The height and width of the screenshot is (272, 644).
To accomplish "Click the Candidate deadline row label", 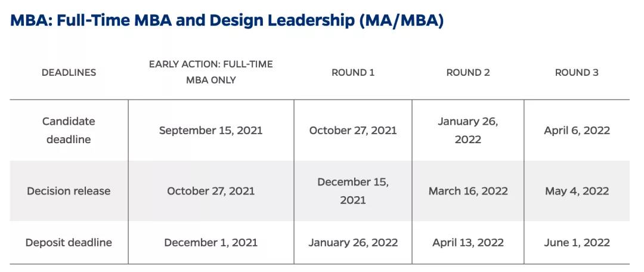I will (69, 130).
